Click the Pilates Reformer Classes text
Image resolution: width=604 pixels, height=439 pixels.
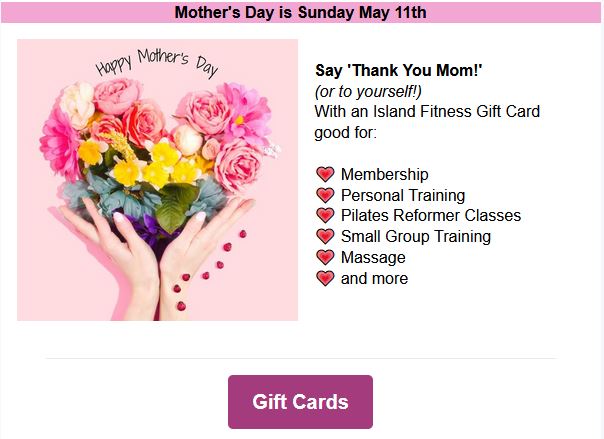tap(431, 215)
